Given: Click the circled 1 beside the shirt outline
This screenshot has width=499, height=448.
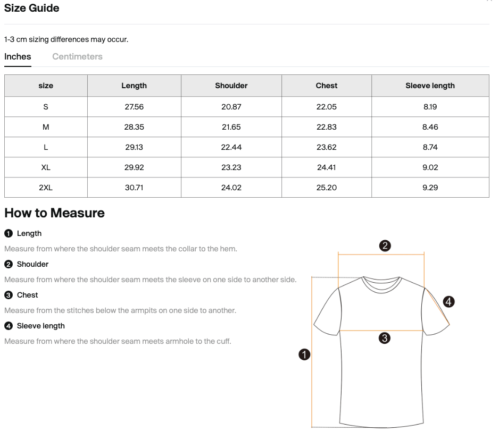Looking at the screenshot, I should [x=304, y=354].
